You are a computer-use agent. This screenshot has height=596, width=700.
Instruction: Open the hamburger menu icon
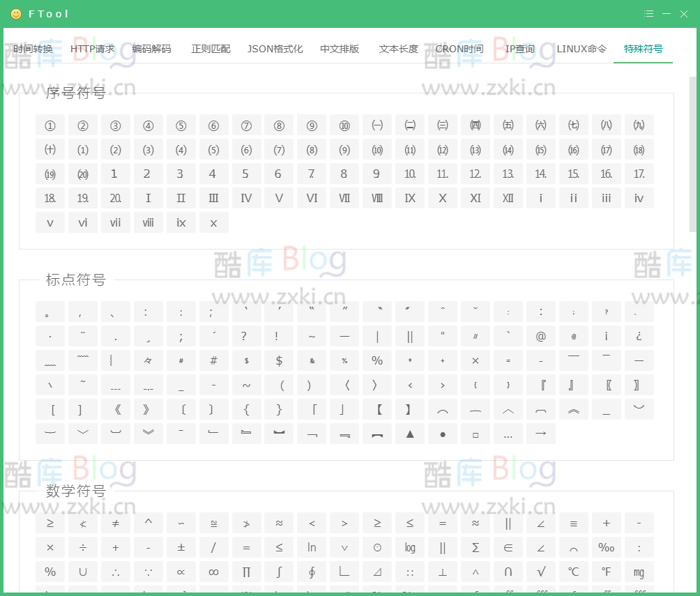[x=648, y=13]
